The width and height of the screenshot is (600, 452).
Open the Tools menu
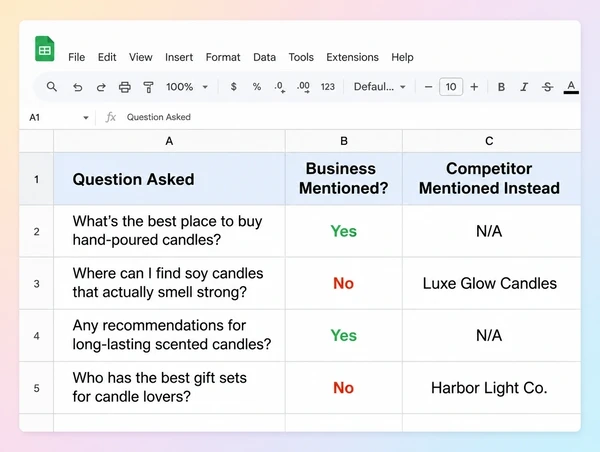tap(301, 57)
